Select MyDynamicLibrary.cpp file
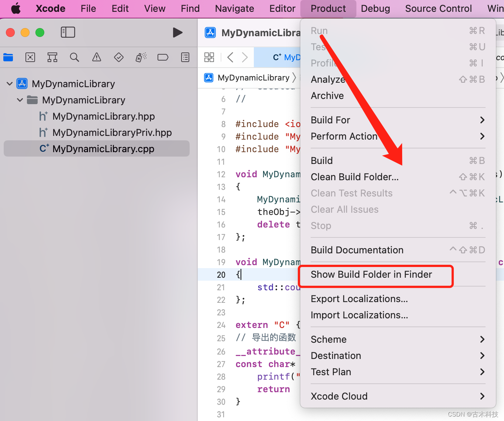The width and height of the screenshot is (504, 421). point(97,149)
